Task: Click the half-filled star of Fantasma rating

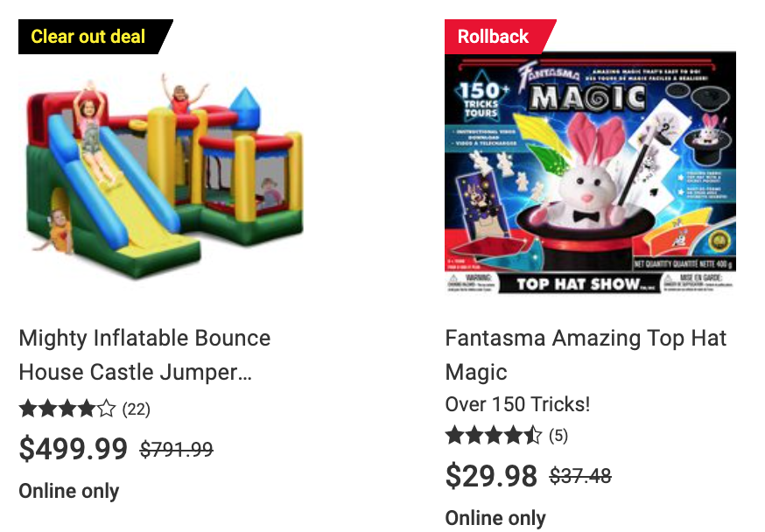Action: [532, 435]
